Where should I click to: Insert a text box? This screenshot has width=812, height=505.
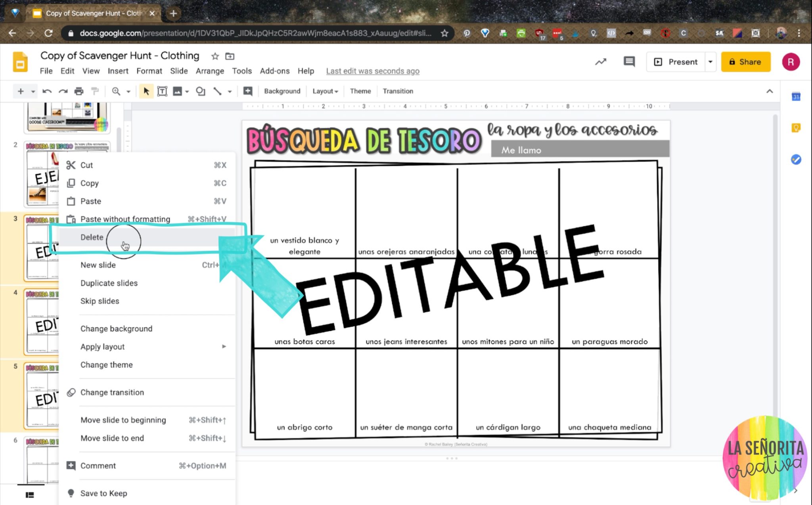coord(162,91)
